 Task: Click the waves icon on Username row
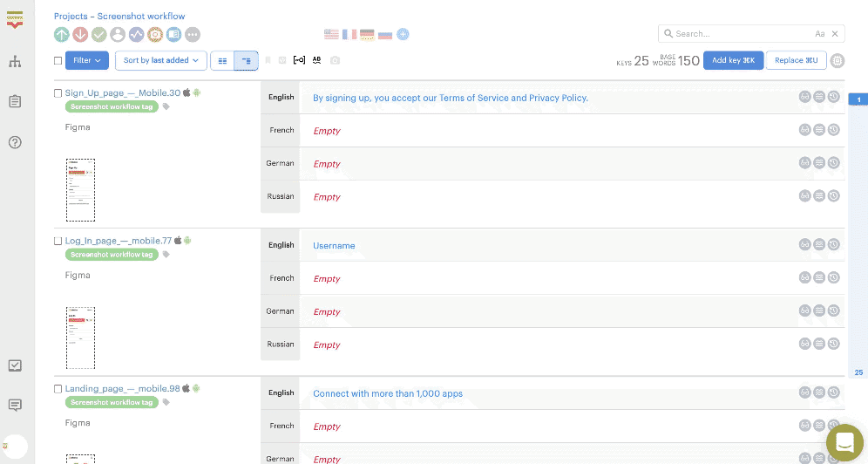click(819, 245)
